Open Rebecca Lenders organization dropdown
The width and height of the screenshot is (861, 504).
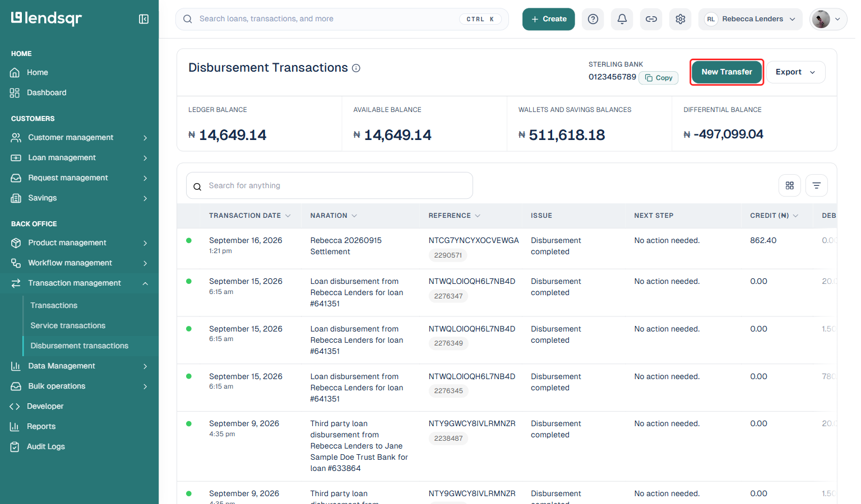point(751,19)
